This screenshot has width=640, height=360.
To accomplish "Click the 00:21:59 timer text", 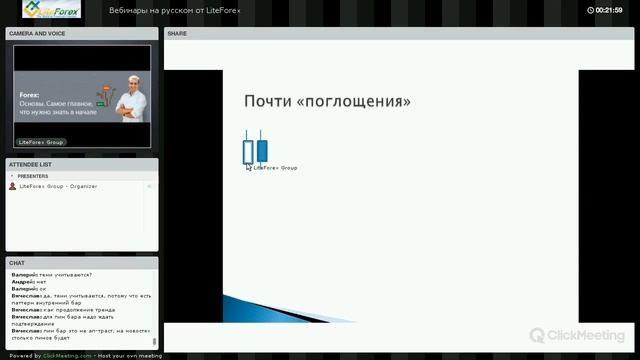I will (609, 10).
